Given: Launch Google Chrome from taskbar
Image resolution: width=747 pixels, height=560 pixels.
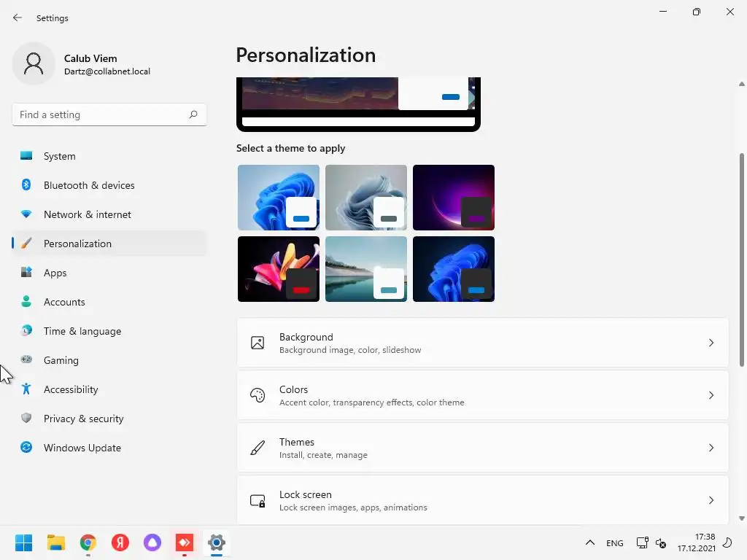Looking at the screenshot, I should [x=88, y=542].
